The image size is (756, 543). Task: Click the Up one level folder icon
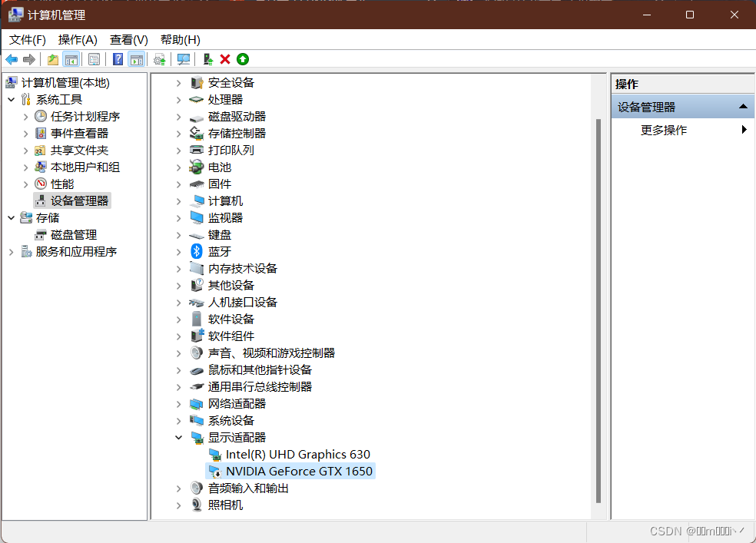52,60
